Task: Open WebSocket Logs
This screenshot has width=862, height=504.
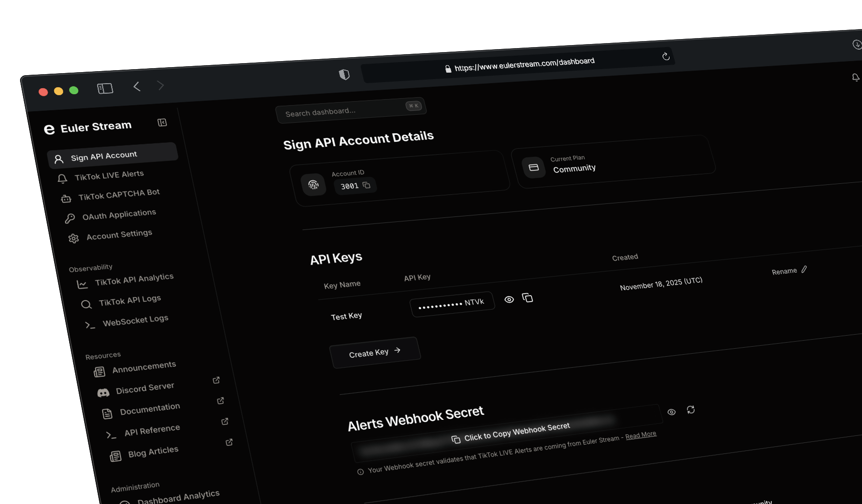Action: (135, 321)
